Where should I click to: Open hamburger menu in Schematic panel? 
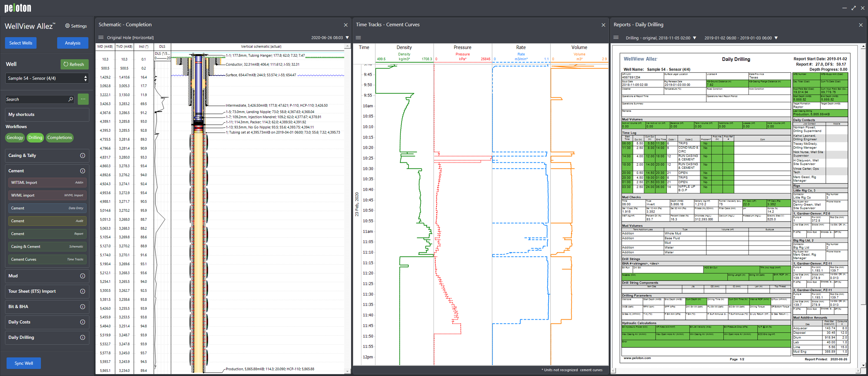(x=101, y=37)
